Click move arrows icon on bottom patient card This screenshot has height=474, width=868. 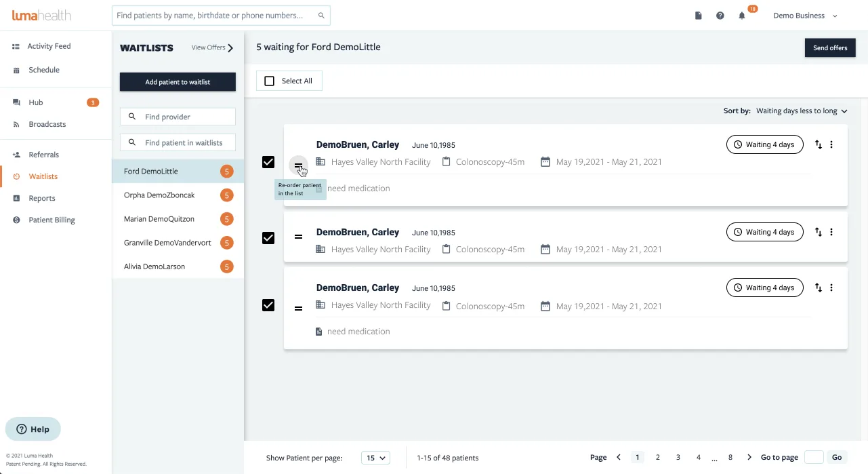point(819,288)
